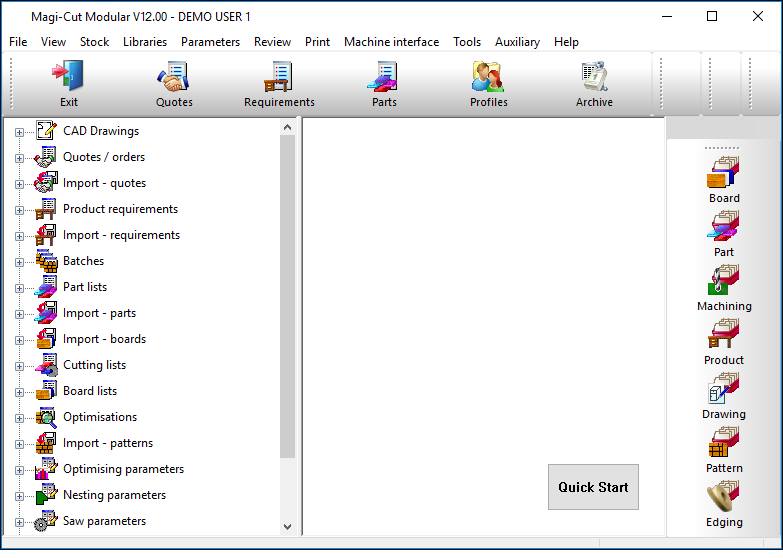Select the Import - parts label
Screen dimensions: 783x558
pos(99,313)
